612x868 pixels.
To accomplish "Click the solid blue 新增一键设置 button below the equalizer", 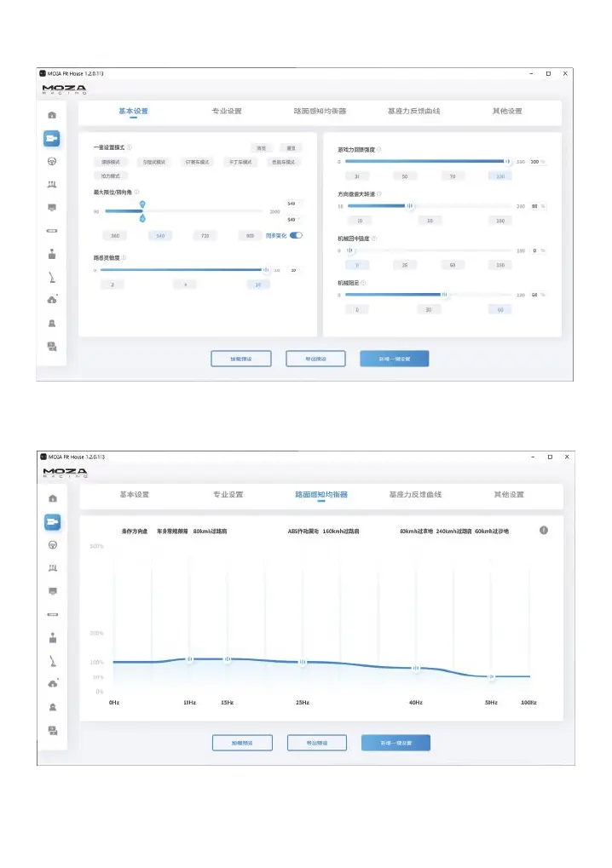I will (x=396, y=743).
